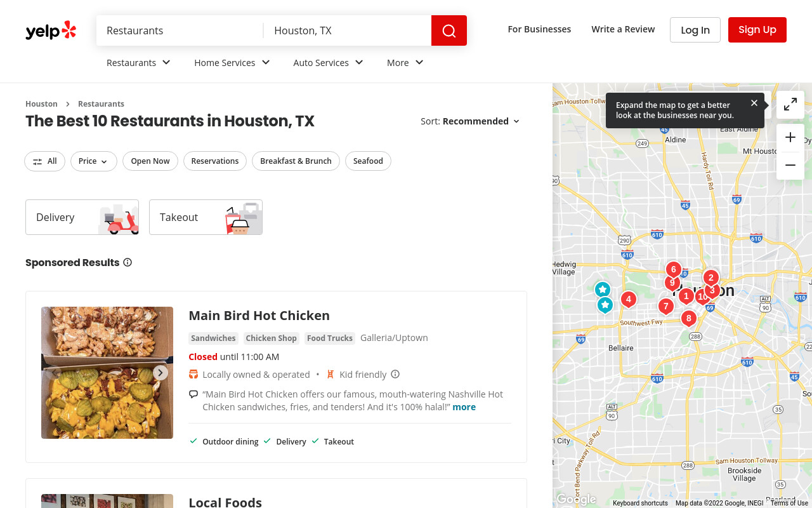Image resolution: width=812 pixels, height=508 pixels.
Task: Select map pin number 4
Action: (628, 300)
